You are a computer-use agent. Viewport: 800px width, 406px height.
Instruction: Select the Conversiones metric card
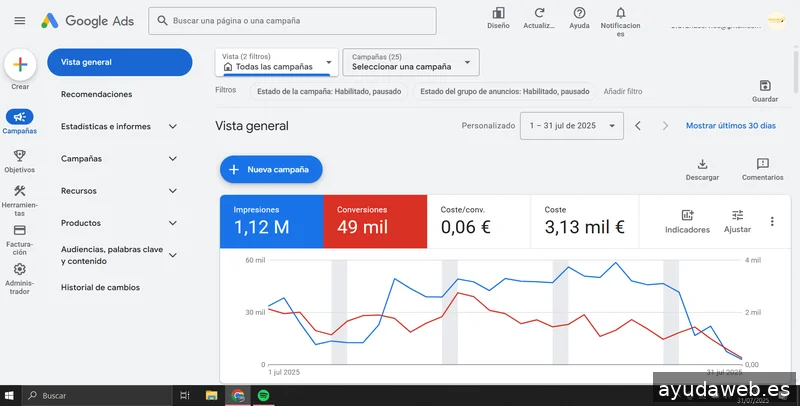(375, 221)
